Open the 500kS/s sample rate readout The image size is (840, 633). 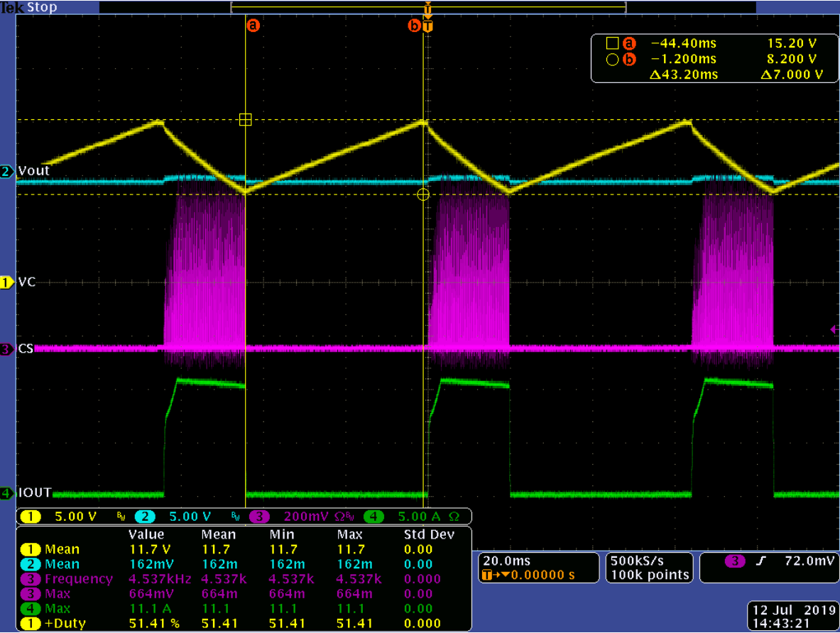pos(648,567)
